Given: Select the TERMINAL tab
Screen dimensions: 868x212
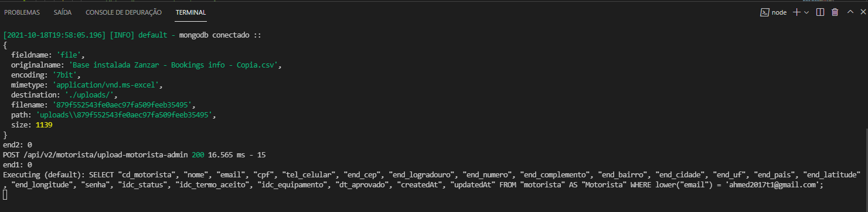Looking at the screenshot, I should (190, 12).
